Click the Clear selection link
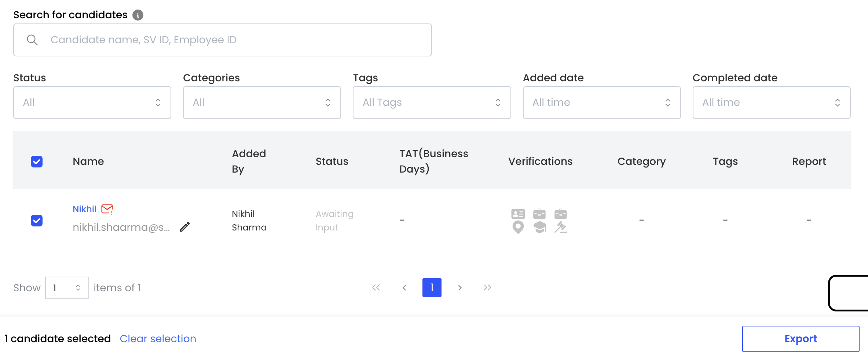The height and width of the screenshot is (362, 868). pyautogui.click(x=158, y=339)
